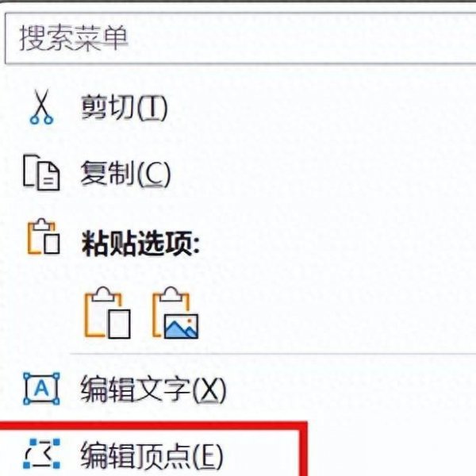Choose the paste as picture icon
The image size is (476, 476).
pyautogui.click(x=175, y=313)
